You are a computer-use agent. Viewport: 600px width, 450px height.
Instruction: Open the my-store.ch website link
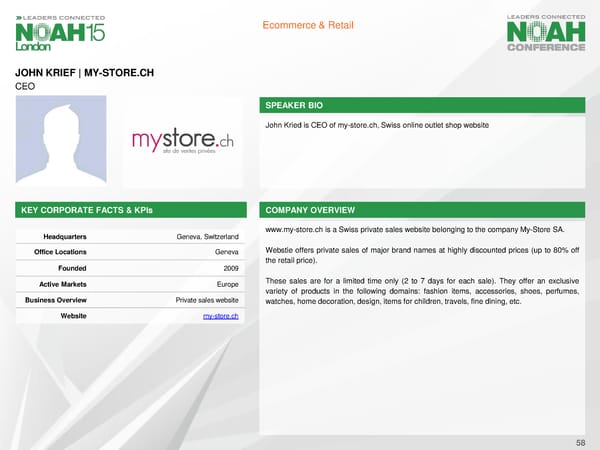[220, 316]
